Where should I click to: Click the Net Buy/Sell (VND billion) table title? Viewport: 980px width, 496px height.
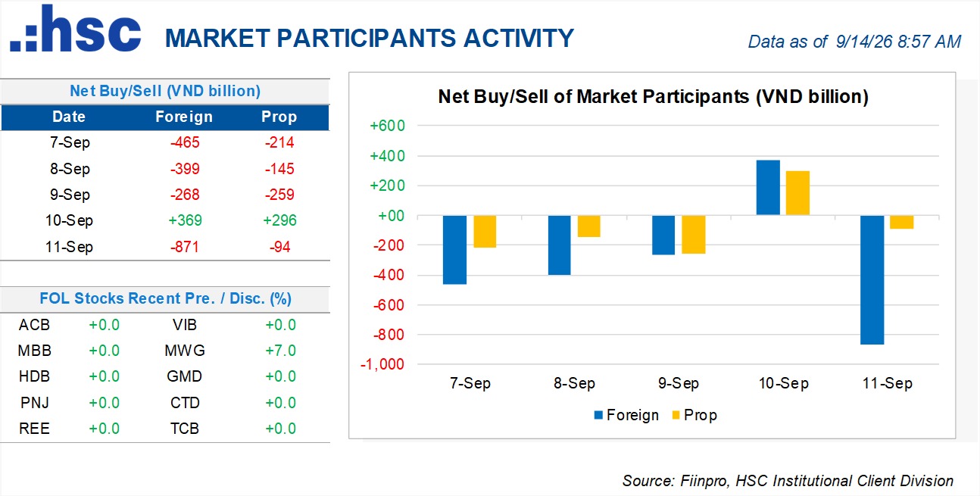click(165, 91)
